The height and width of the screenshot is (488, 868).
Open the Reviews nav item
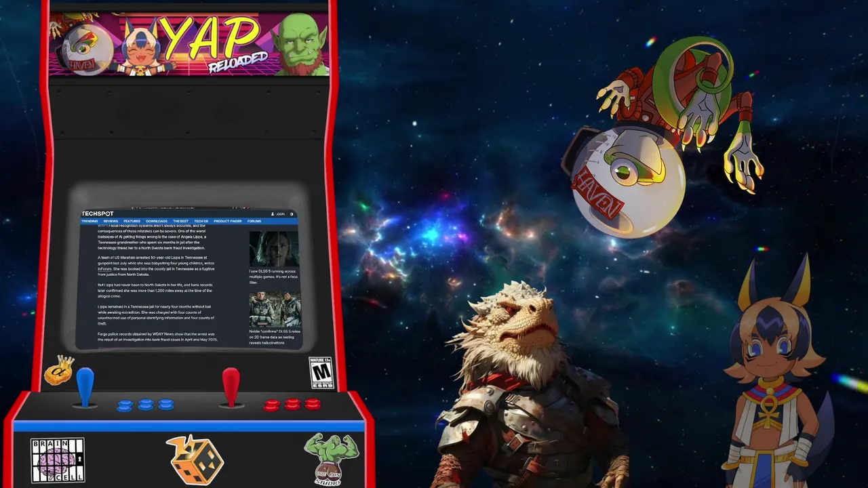(x=111, y=221)
